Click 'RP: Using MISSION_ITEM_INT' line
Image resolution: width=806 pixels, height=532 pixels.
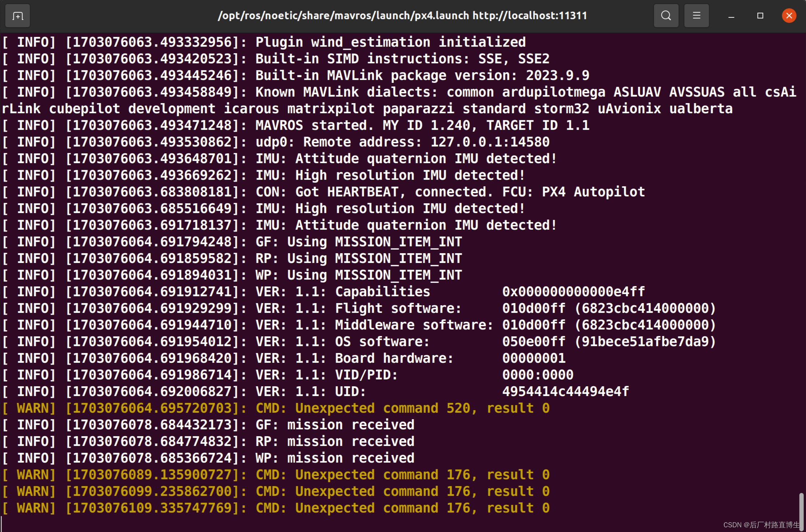pos(232,259)
